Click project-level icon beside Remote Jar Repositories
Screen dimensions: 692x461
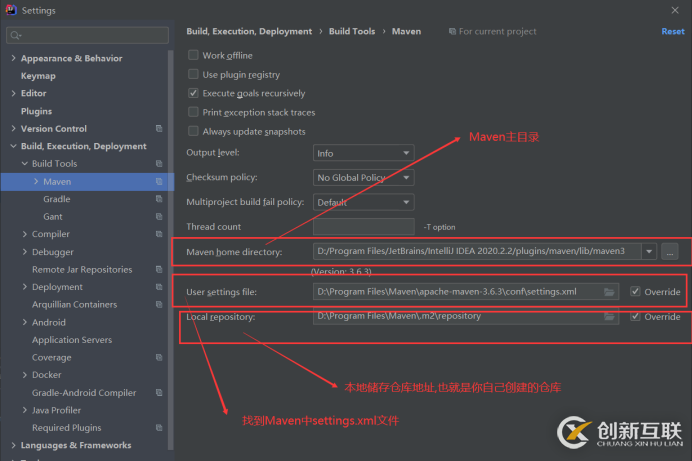pos(159,269)
